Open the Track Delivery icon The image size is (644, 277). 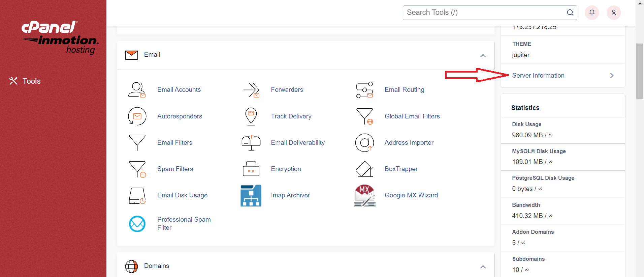(x=251, y=116)
